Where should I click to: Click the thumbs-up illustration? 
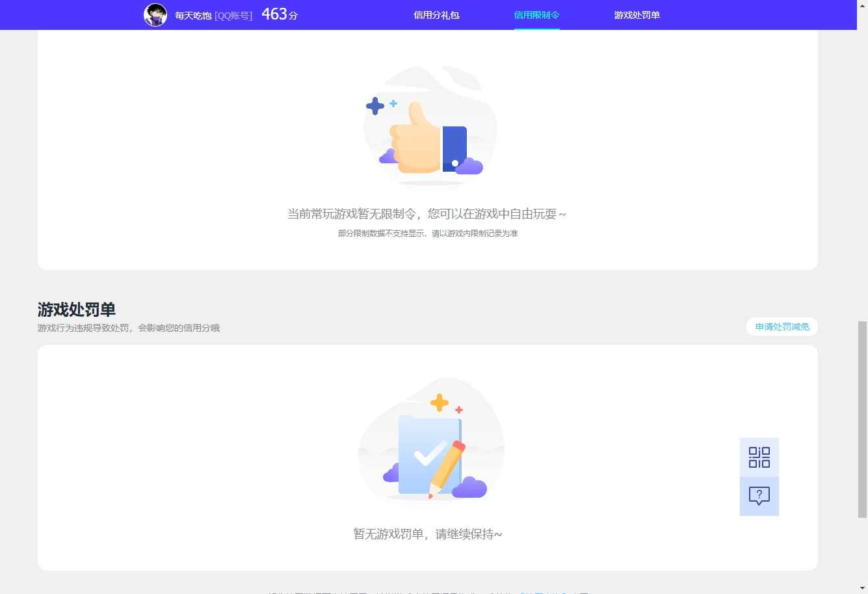point(429,126)
